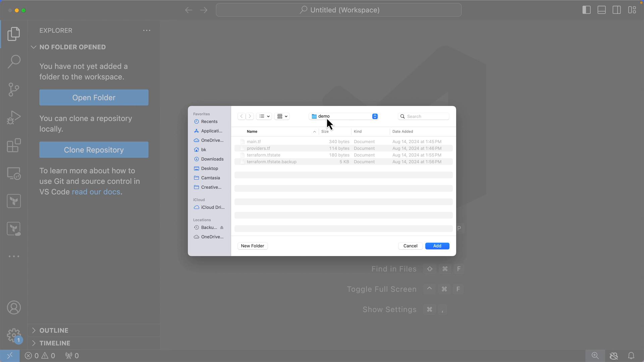Open the Source Control view icon

tap(14, 89)
